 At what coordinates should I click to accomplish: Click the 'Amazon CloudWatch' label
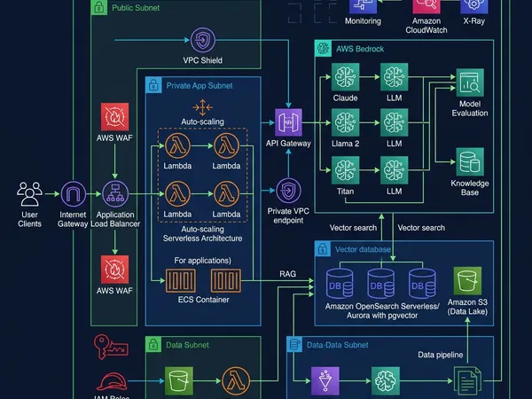tap(426, 26)
